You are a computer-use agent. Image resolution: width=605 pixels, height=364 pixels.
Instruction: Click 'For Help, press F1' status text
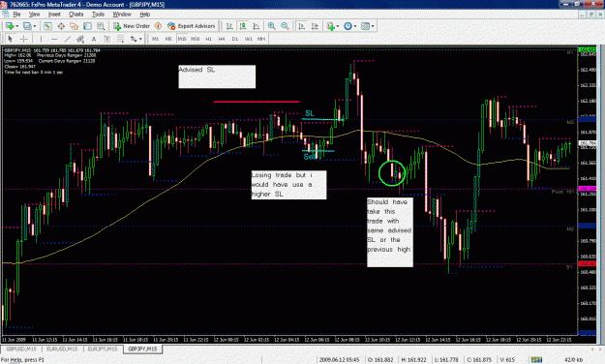click(23, 360)
